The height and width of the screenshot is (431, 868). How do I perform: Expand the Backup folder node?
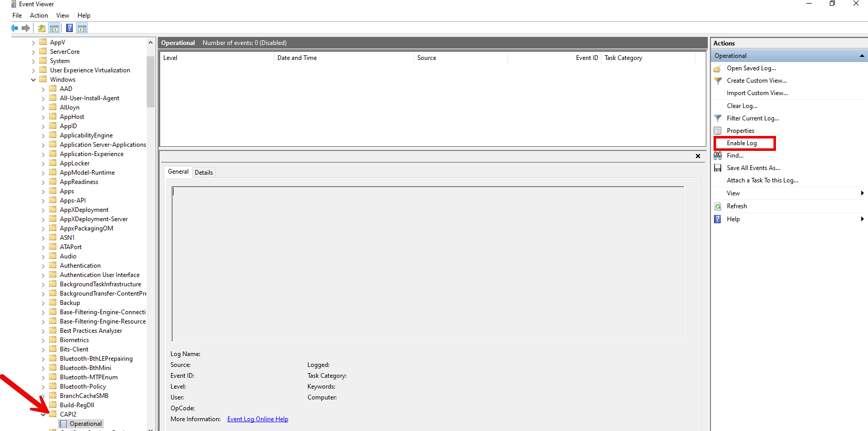[x=43, y=303]
